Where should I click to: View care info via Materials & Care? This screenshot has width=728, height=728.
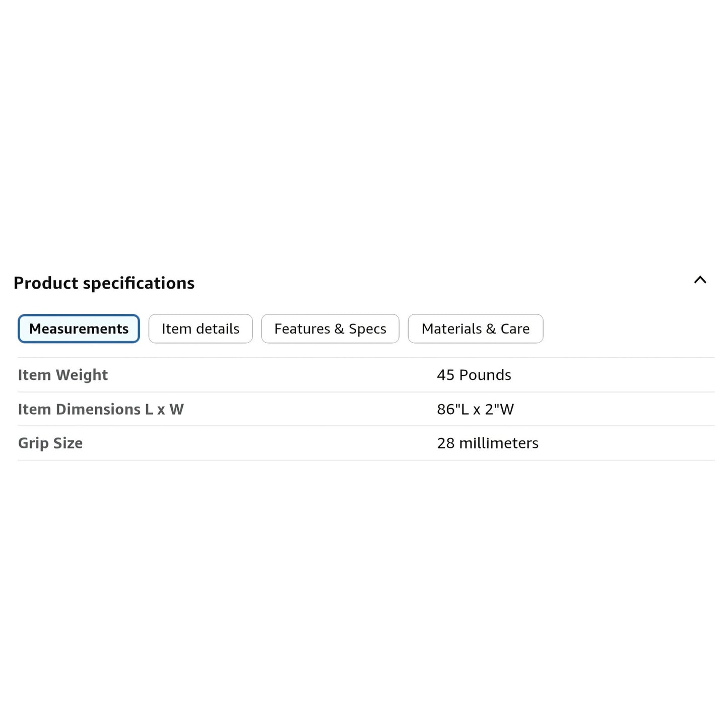pos(476,328)
